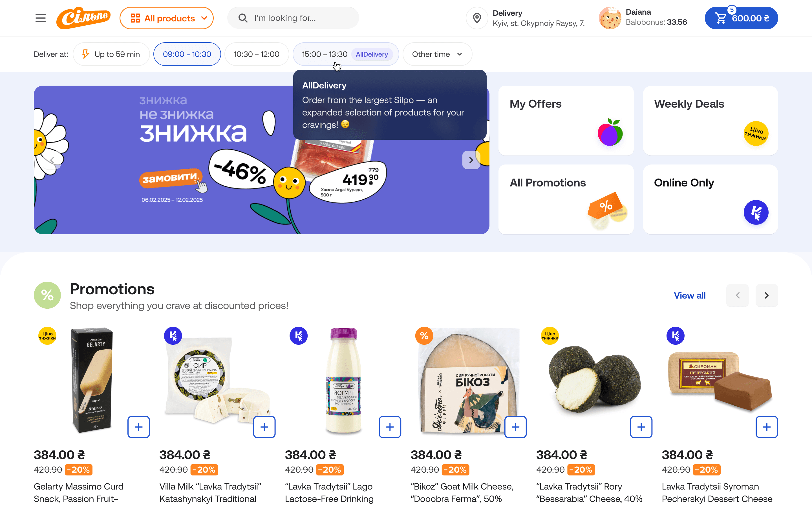Click the Silpo logo
This screenshot has height=507, width=812.
(x=83, y=18)
